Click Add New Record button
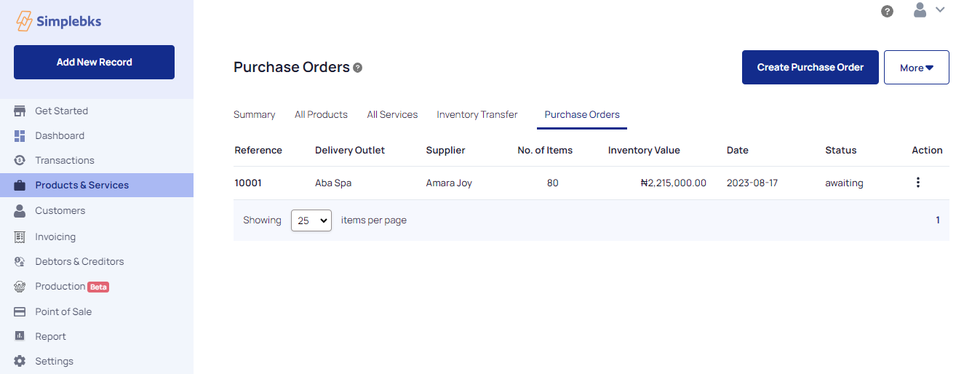Viewport: 980px width, 374px height. point(94,62)
